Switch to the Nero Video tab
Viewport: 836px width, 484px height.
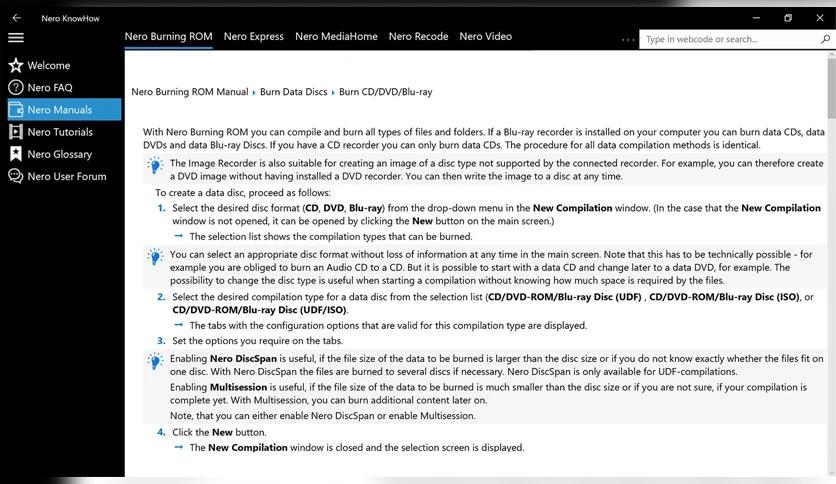[x=486, y=36]
